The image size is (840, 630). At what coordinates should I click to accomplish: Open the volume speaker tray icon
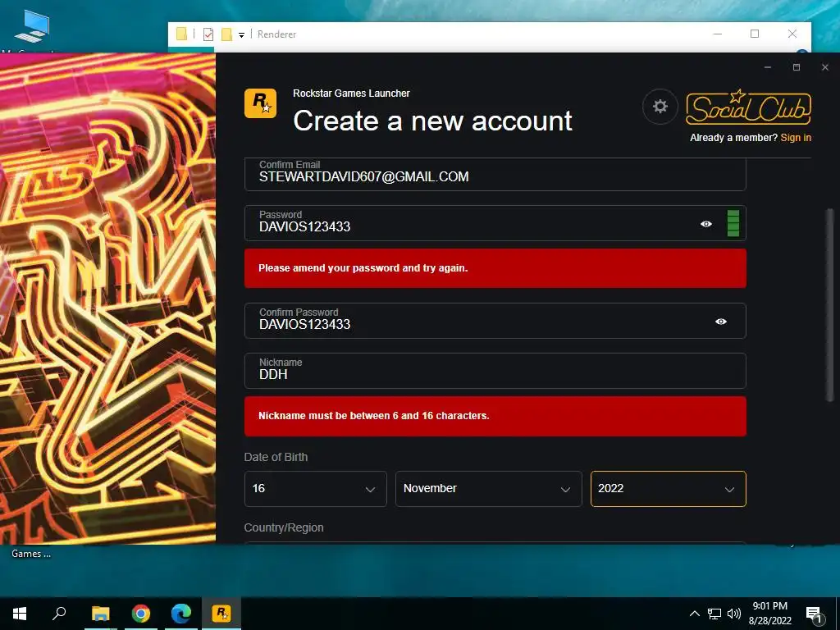(734, 614)
